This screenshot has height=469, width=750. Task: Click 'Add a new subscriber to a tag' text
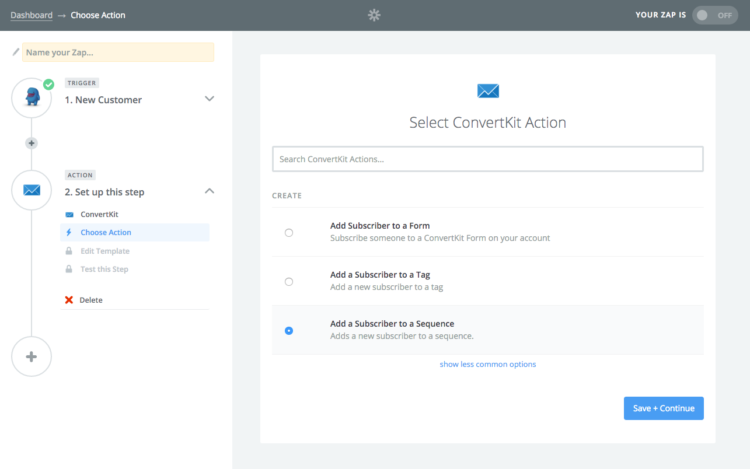pos(386,287)
